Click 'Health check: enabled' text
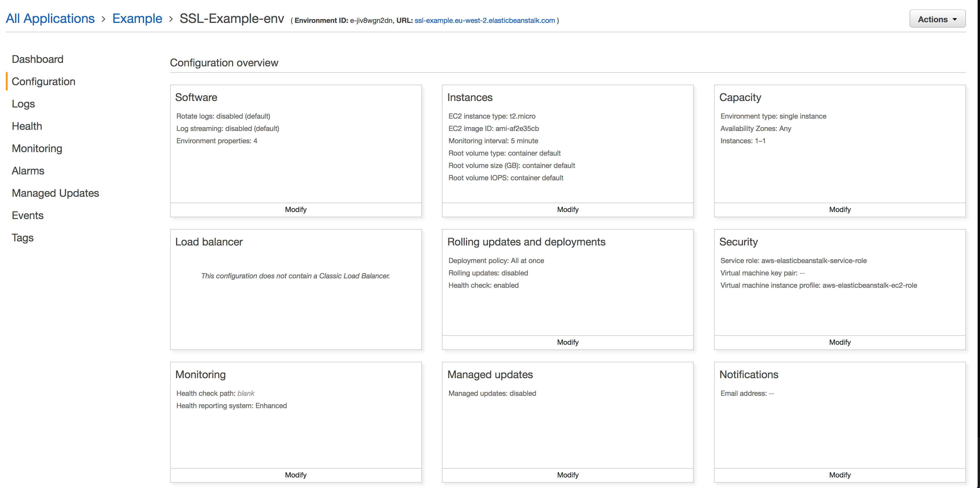Screen dimensions: 980x488 [484, 285]
